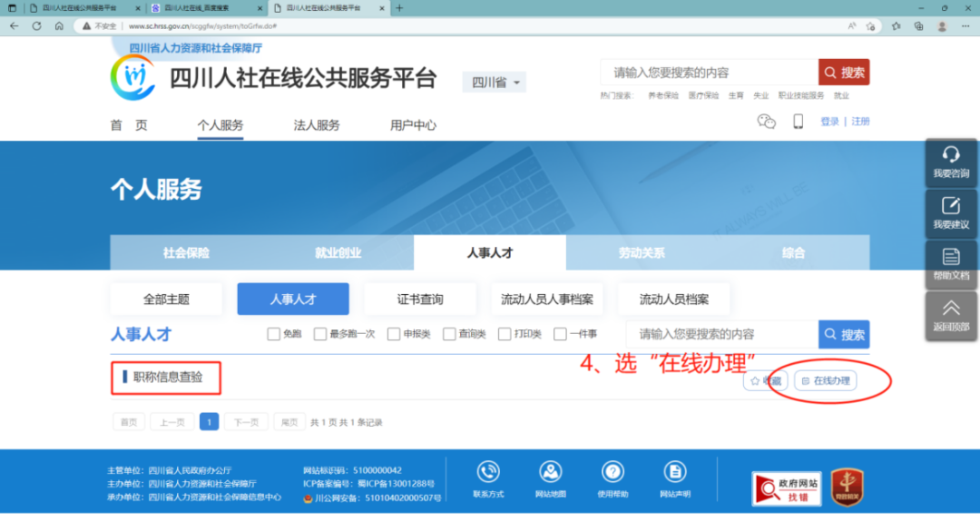The image size is (980, 531).
Task: Click the chat bubble icon near 登录
Action: click(767, 121)
